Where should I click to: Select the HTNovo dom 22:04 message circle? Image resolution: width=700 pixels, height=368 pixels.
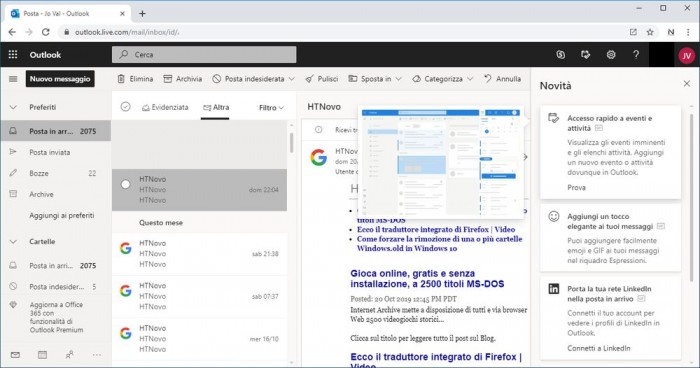[125, 184]
